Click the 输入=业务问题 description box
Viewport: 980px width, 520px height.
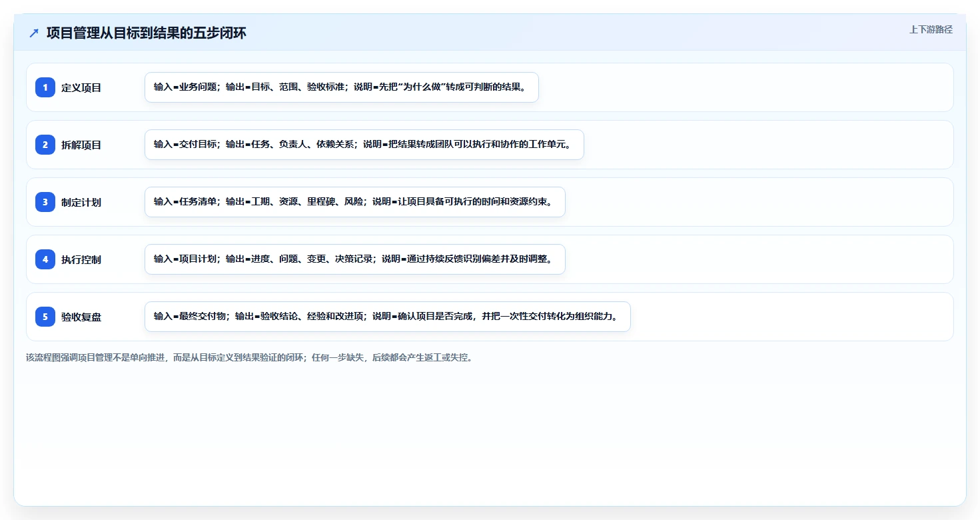[342, 87]
